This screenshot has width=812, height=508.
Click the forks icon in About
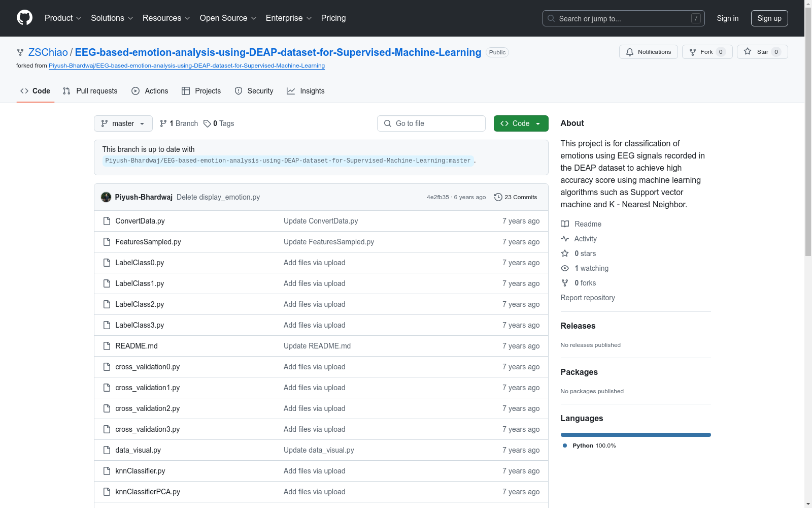pyautogui.click(x=565, y=283)
